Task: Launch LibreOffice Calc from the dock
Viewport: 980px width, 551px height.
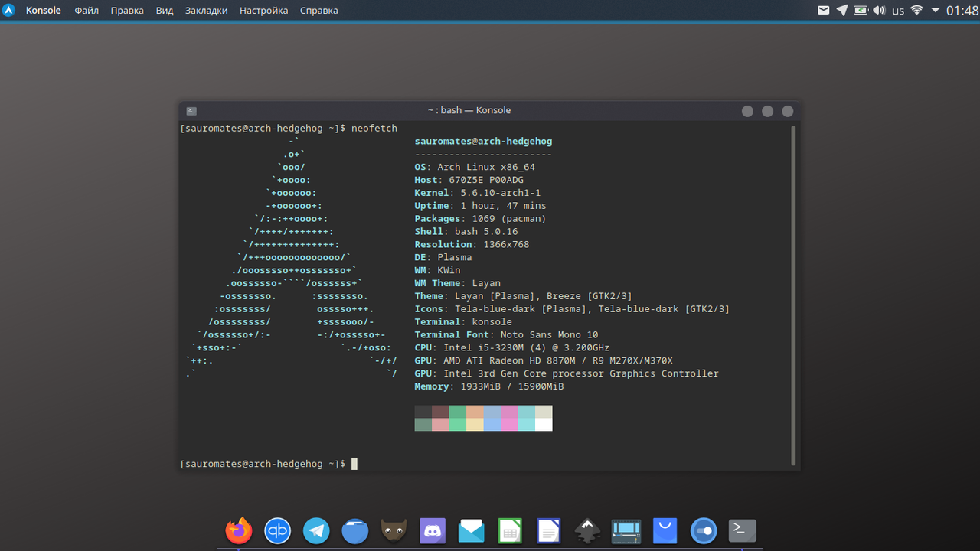Action: point(510,530)
